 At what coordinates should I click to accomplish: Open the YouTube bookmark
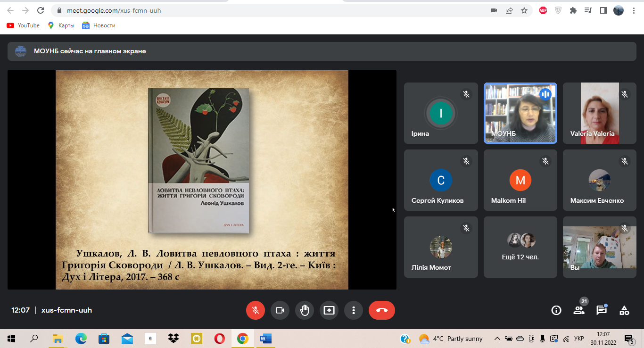tap(23, 25)
